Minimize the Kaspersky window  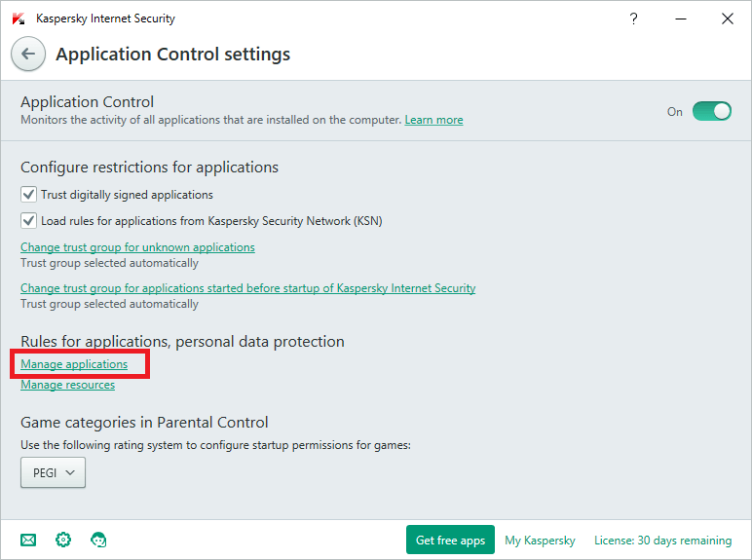coord(680,19)
